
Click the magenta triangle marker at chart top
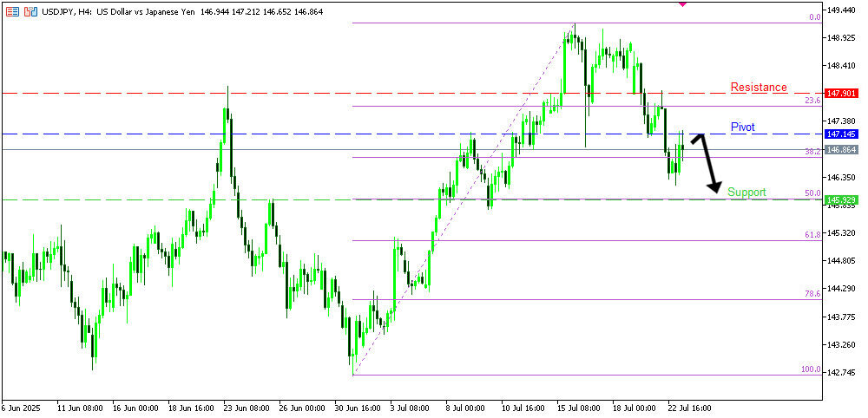[x=682, y=4]
